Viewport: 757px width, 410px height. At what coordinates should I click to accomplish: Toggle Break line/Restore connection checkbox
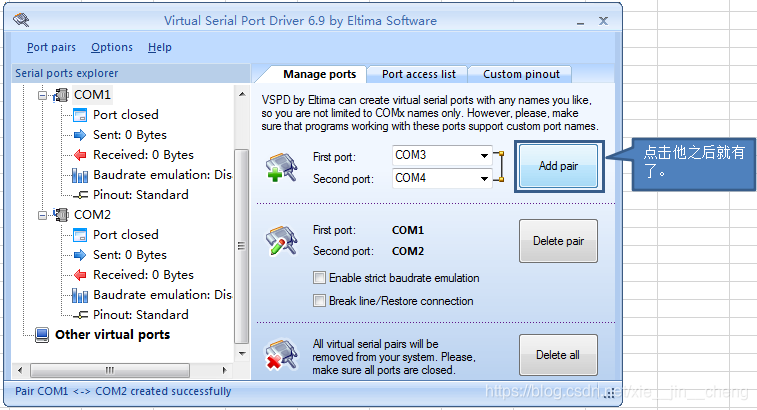pyautogui.click(x=319, y=301)
